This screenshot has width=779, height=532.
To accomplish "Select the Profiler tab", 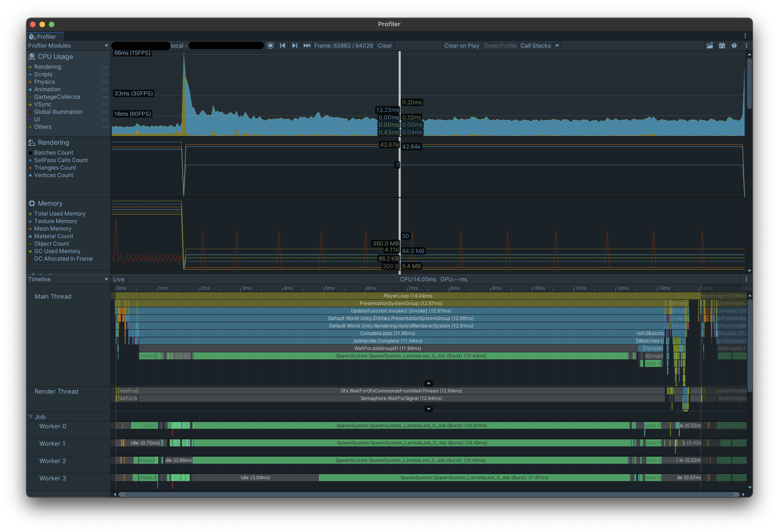I will 45,37.
